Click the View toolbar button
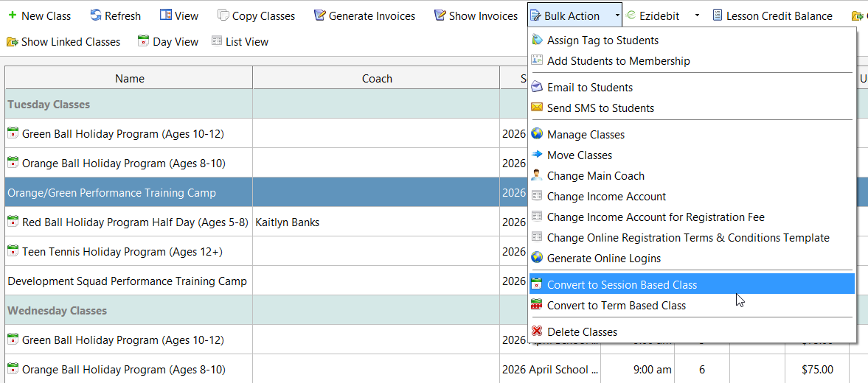This screenshot has width=868, height=383. coord(179,15)
